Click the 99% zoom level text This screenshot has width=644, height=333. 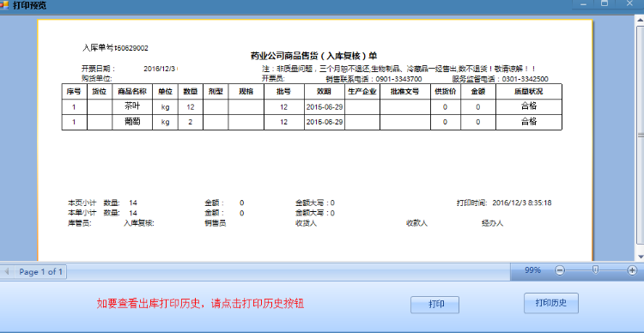tap(532, 270)
